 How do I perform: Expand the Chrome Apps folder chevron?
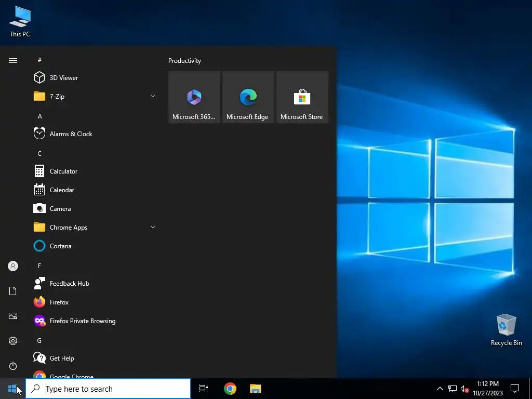[153, 227]
